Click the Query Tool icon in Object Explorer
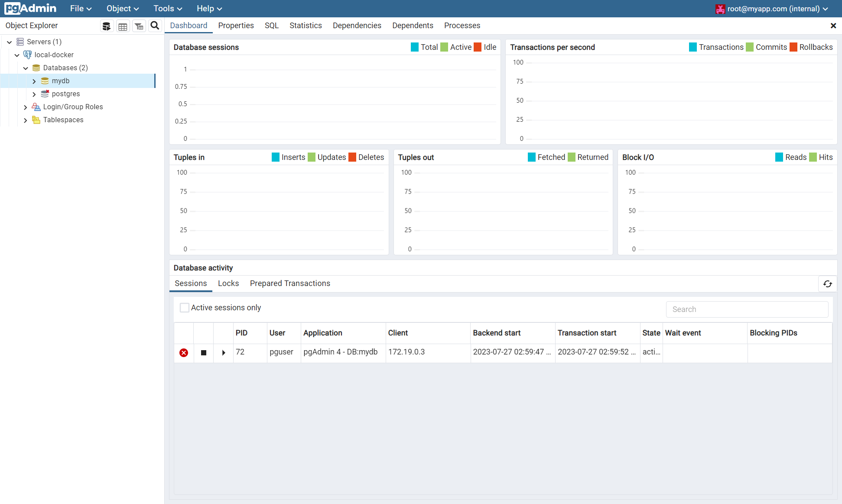This screenshot has height=504, width=842. pyautogui.click(x=106, y=26)
